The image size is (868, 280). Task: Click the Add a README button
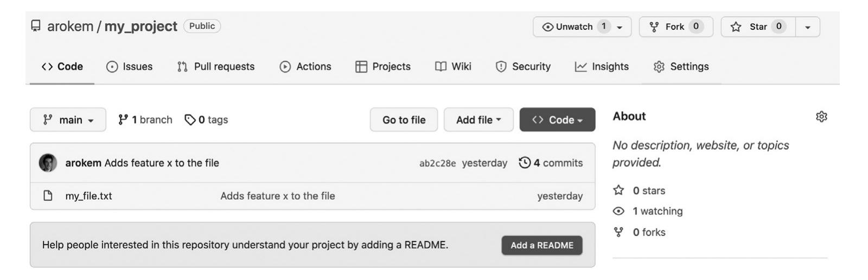tap(541, 245)
